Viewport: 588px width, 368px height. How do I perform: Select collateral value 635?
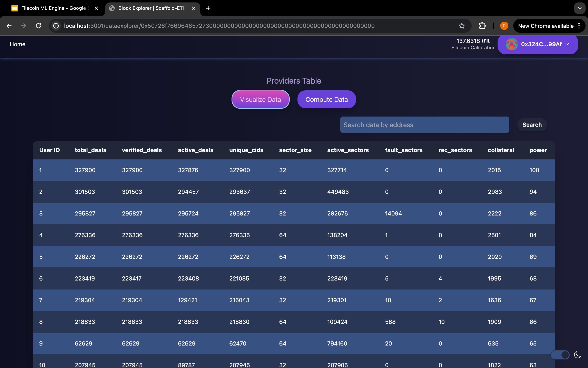[x=493, y=343]
